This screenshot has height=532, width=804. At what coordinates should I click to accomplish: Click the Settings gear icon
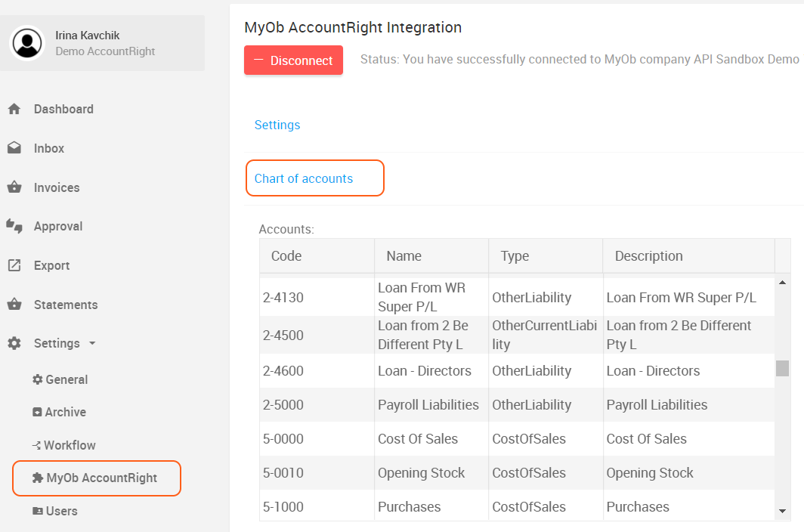click(x=14, y=343)
